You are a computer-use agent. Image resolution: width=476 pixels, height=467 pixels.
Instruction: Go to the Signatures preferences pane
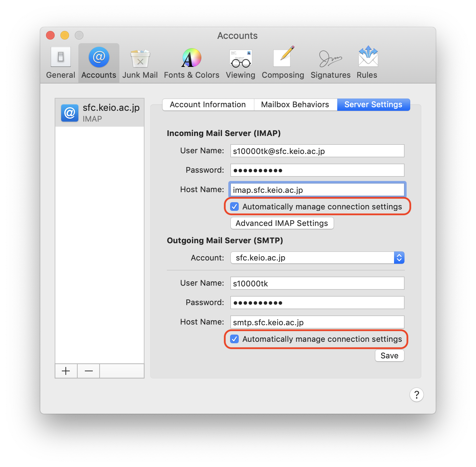coord(330,63)
